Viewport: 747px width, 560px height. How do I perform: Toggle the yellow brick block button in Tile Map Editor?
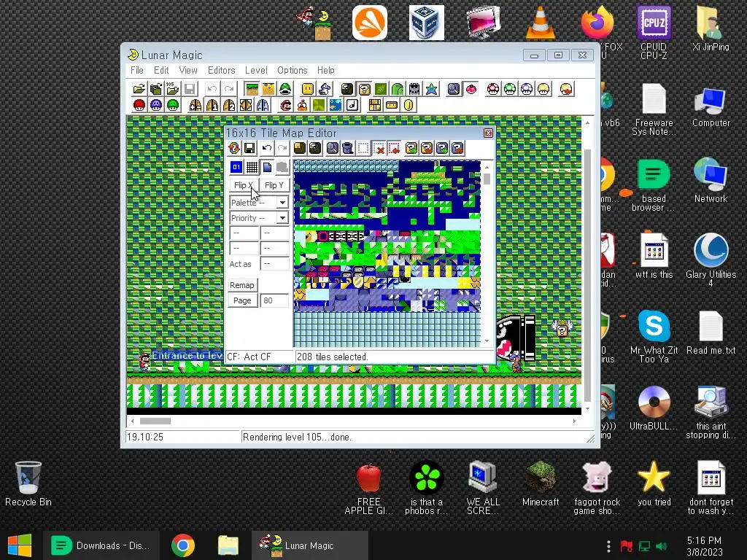pos(300,149)
